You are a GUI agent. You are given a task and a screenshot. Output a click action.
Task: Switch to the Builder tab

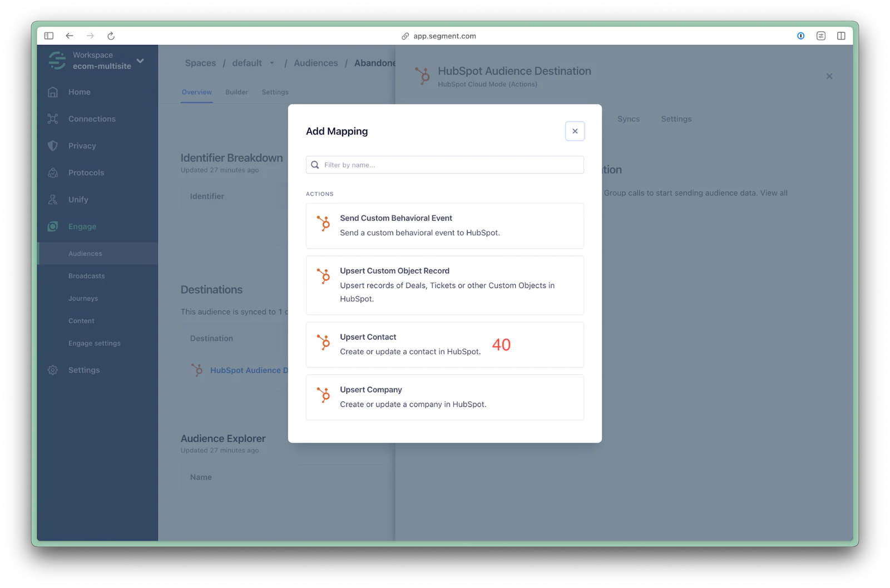tap(236, 92)
